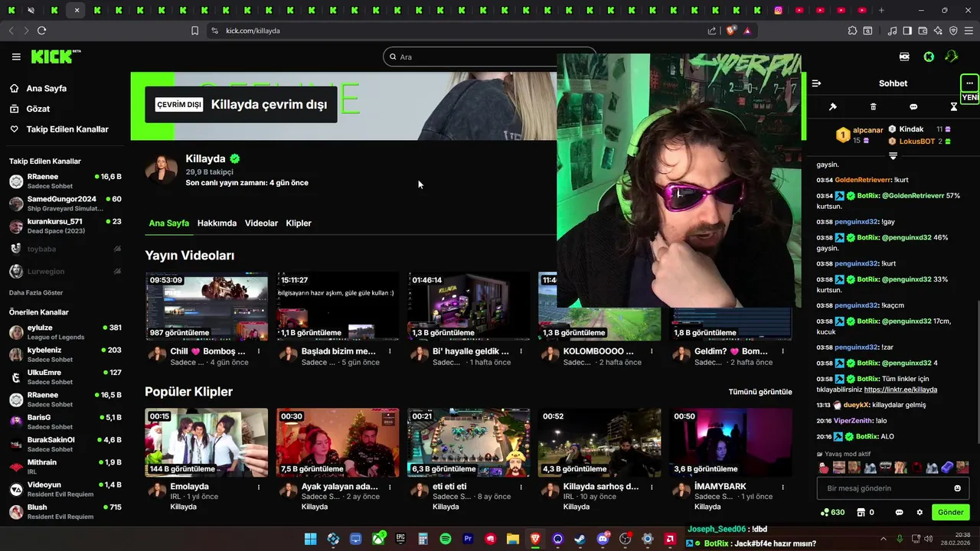Click the trash icon to clear chat
This screenshot has height=551, width=980.
(x=874, y=106)
